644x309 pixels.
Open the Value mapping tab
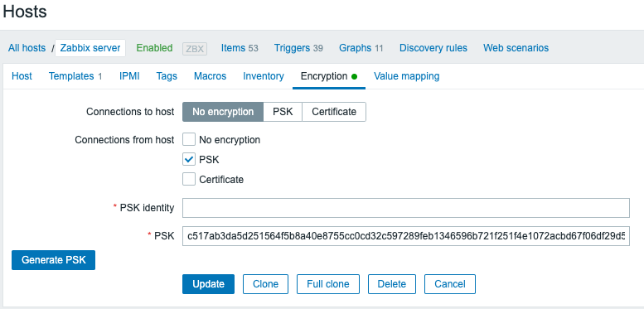[407, 76]
